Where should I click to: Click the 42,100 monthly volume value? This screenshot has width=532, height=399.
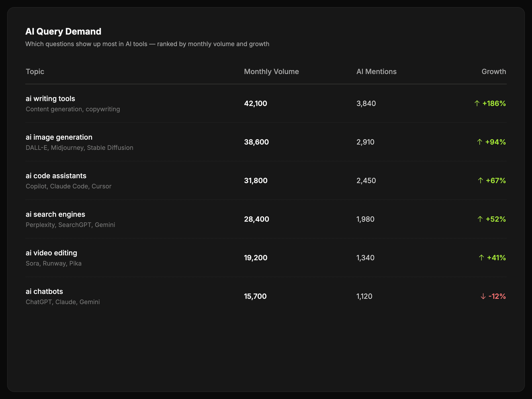click(x=255, y=104)
